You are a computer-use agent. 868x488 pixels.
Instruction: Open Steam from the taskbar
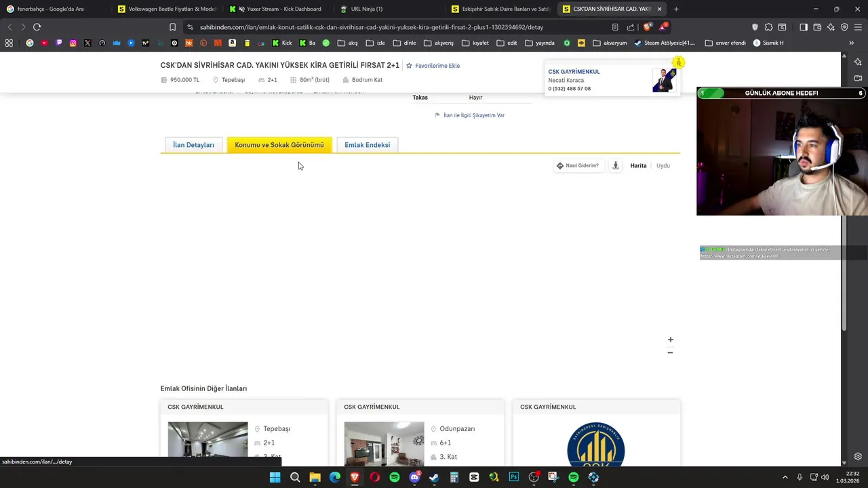click(x=434, y=477)
